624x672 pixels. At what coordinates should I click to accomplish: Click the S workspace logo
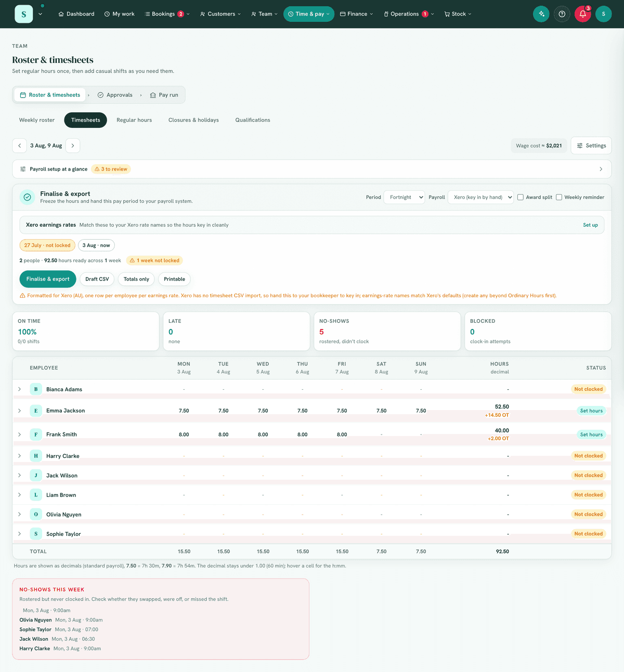point(23,14)
